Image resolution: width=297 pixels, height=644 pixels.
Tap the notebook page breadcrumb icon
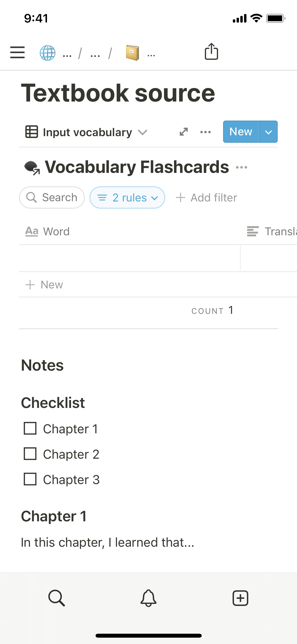click(x=133, y=53)
